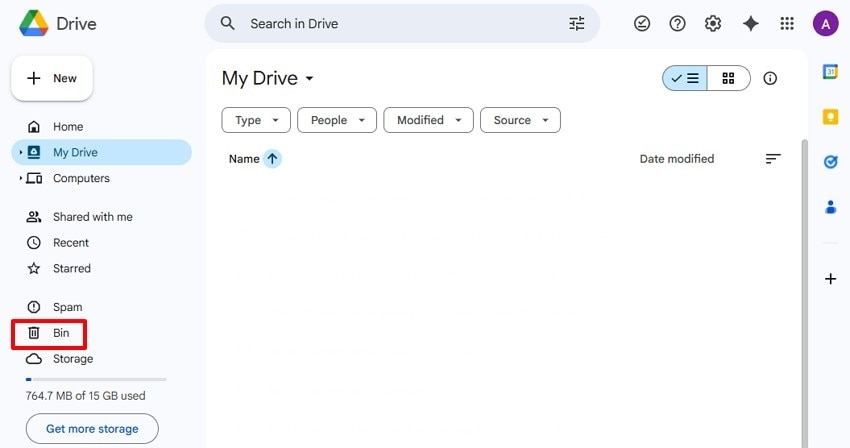Open advanced search options filter icon
Viewport: 850px width, 448px height.
[x=577, y=23]
